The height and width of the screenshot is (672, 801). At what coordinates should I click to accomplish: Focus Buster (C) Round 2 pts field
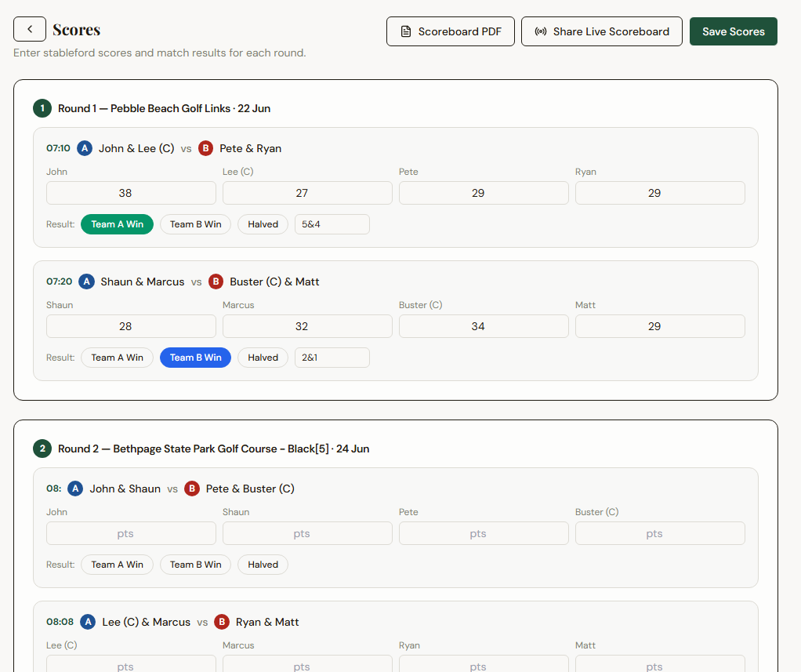click(660, 533)
